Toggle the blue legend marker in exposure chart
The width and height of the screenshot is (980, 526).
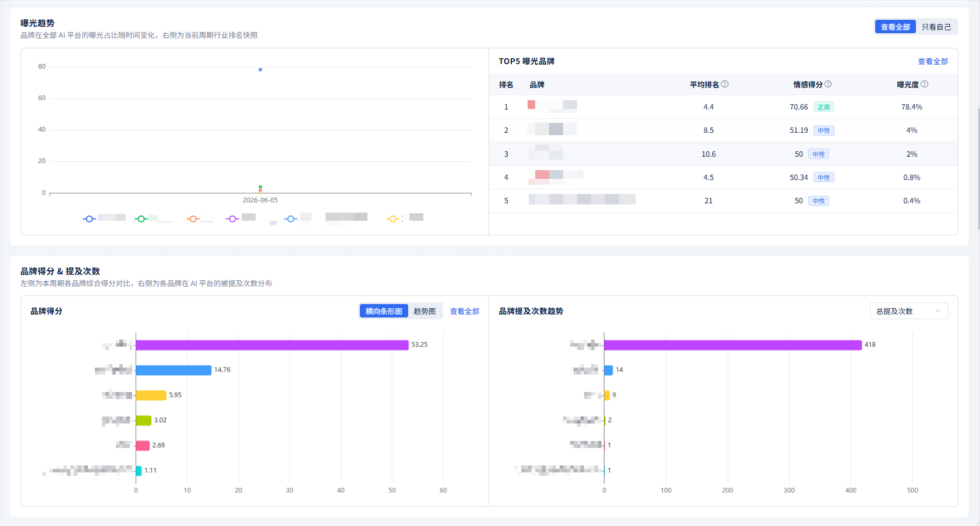click(89, 219)
